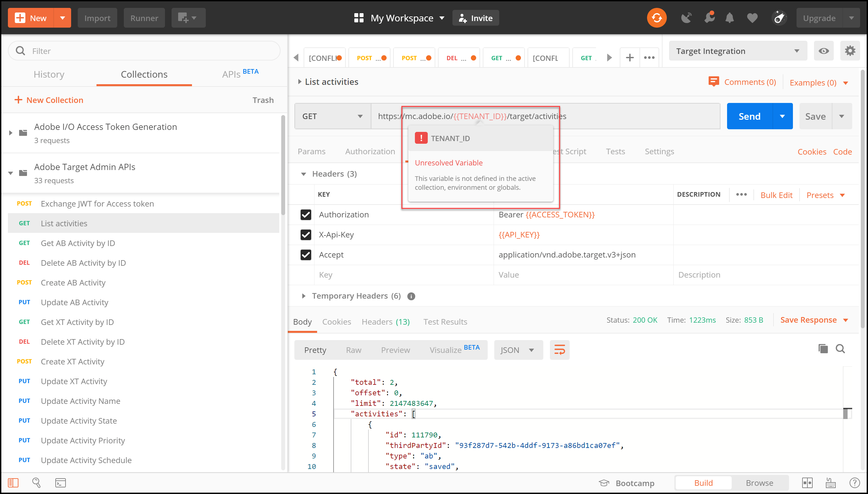This screenshot has height=494, width=868.
Task: Click the orange sync icon in header
Action: pos(657,18)
